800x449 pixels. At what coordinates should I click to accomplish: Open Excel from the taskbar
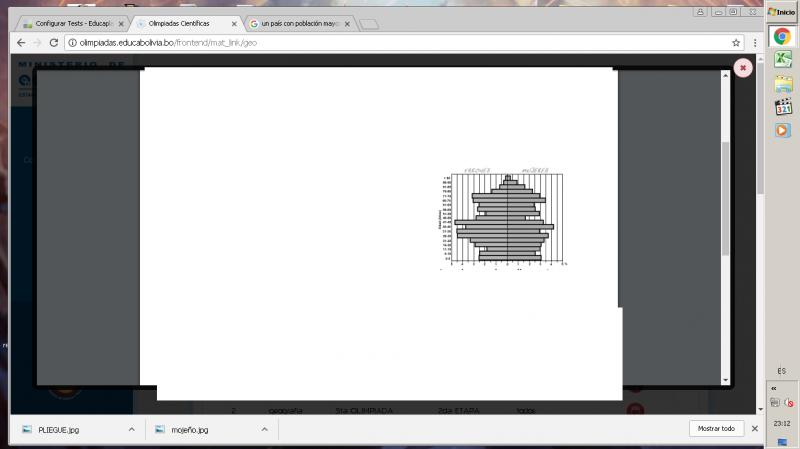pyautogui.click(x=781, y=60)
